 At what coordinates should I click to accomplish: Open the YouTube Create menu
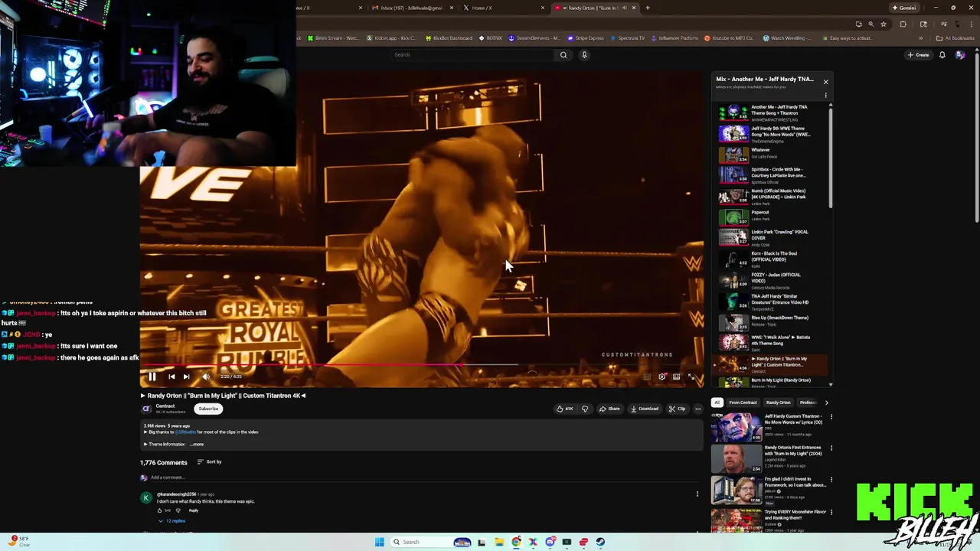(918, 54)
